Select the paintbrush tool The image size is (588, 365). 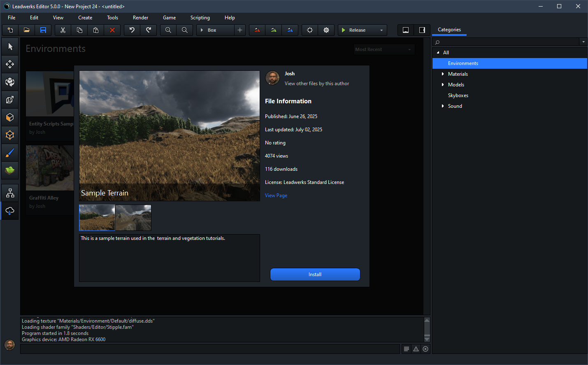tap(10, 153)
